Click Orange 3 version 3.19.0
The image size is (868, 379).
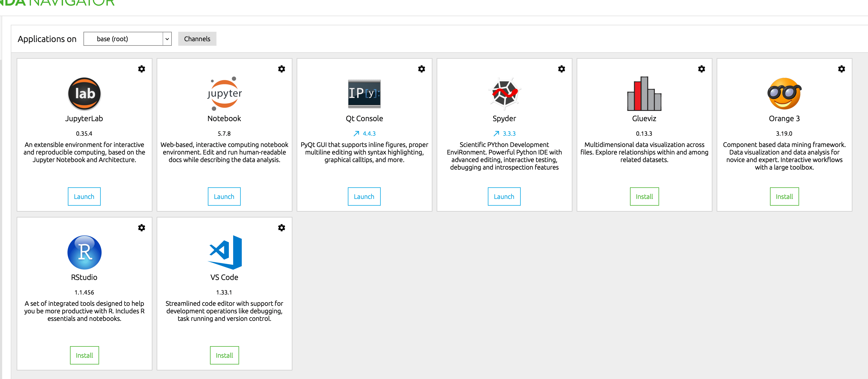[785, 134]
